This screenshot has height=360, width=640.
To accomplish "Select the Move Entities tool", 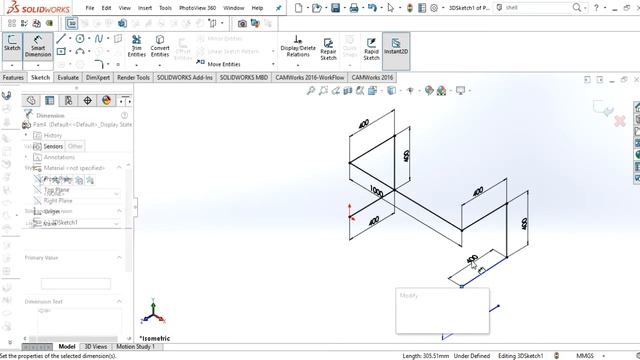I will click(218, 64).
